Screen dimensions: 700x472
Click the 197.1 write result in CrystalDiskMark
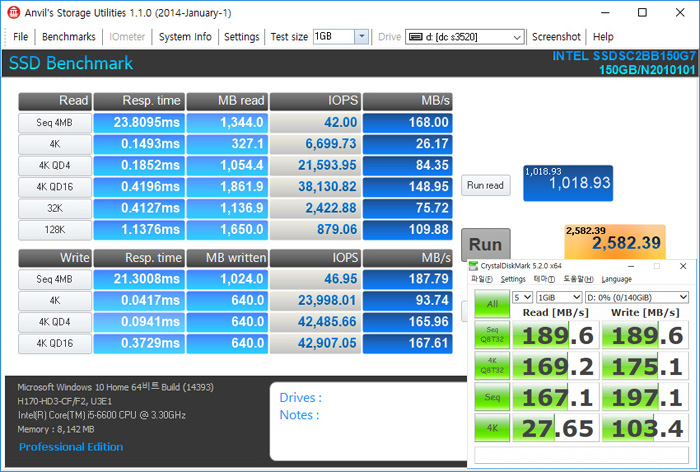point(646,397)
